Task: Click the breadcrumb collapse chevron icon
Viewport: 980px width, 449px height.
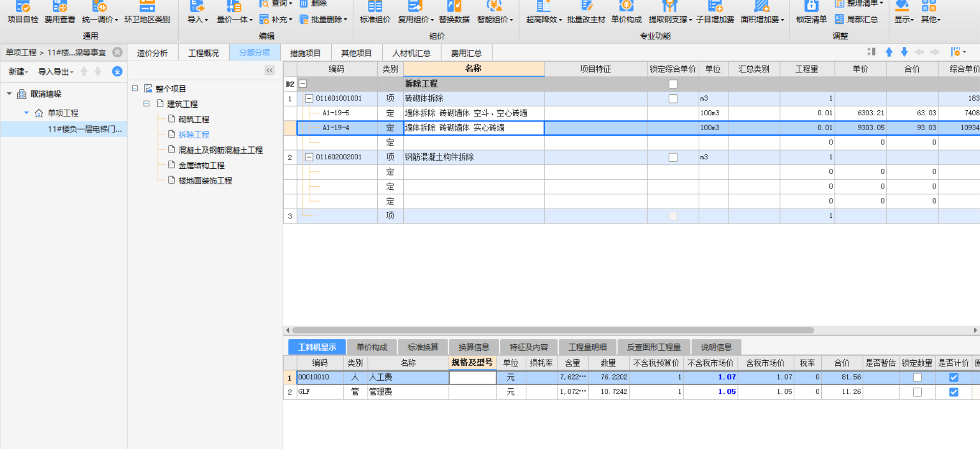Action: [x=117, y=52]
